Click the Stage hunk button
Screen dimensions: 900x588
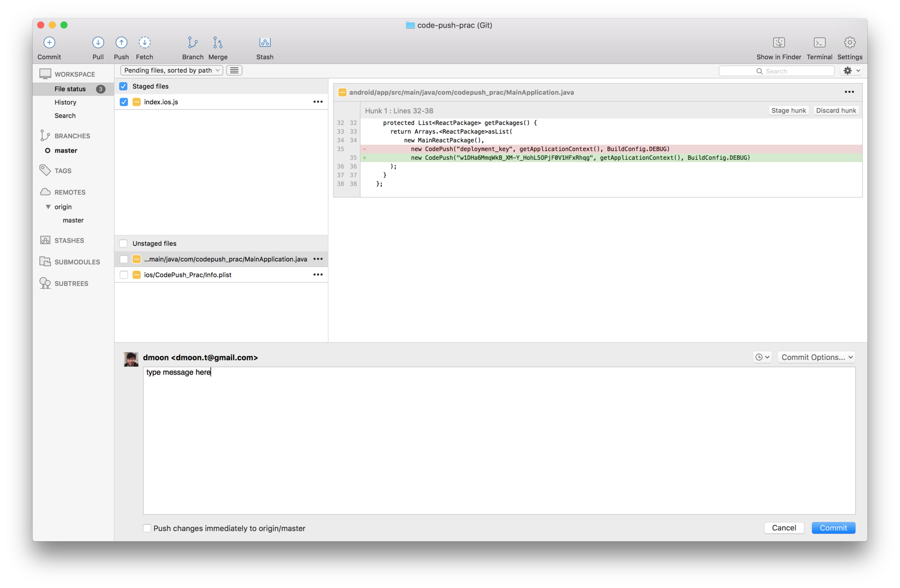click(x=788, y=111)
